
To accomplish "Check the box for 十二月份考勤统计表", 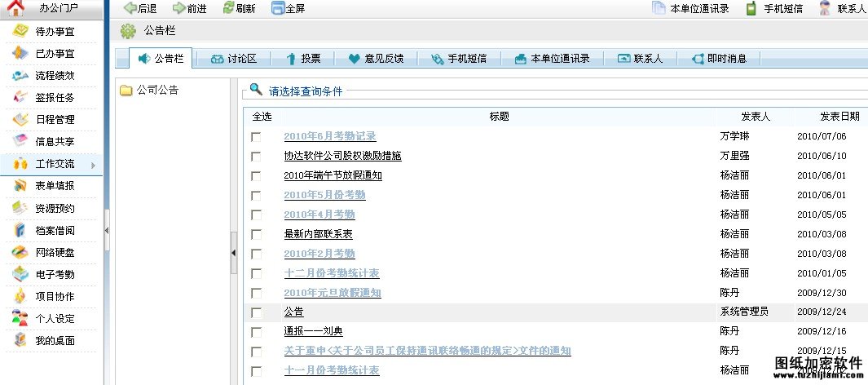I will pos(256,273).
